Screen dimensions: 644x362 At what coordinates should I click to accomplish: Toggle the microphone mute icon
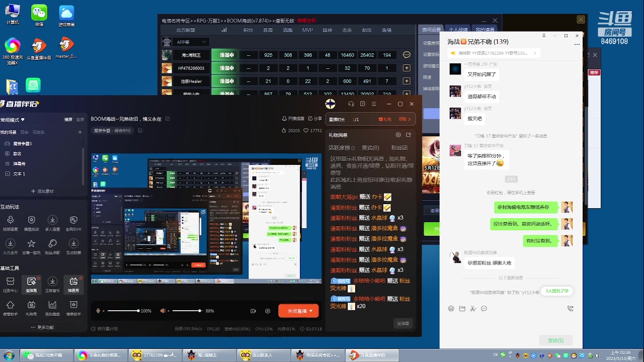[99, 311]
